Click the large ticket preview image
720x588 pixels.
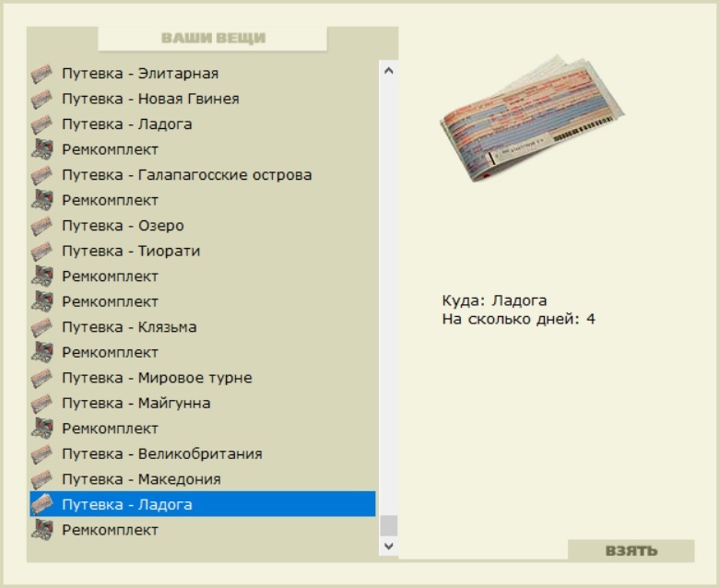click(532, 118)
